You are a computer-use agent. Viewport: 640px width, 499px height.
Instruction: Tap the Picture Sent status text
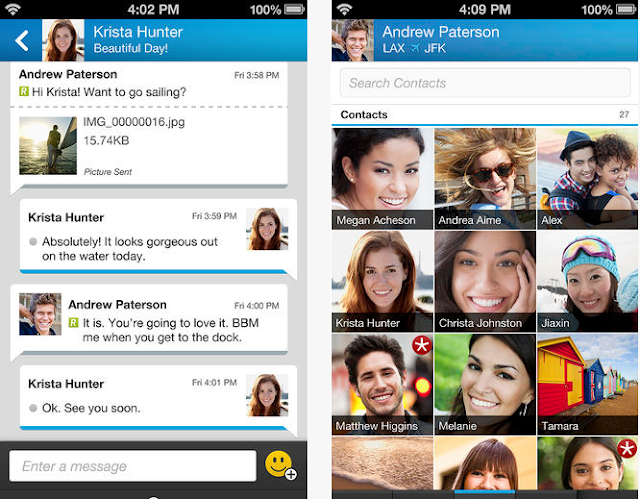pyautogui.click(x=108, y=172)
